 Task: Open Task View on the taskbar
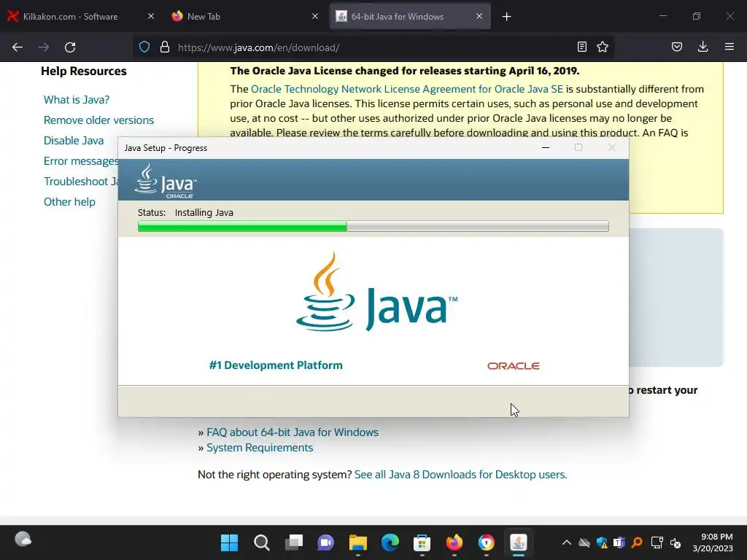294,542
